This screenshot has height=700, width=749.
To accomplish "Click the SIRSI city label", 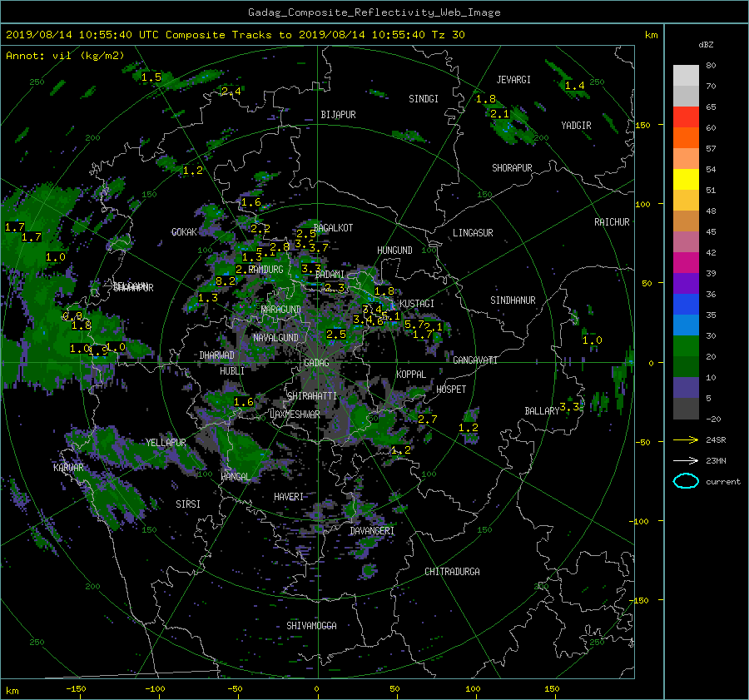I will click(188, 504).
